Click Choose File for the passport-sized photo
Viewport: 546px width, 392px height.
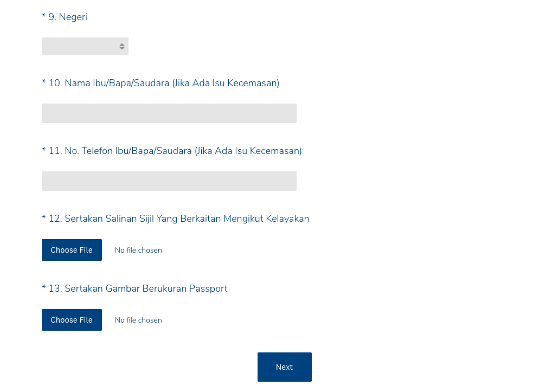[72, 320]
